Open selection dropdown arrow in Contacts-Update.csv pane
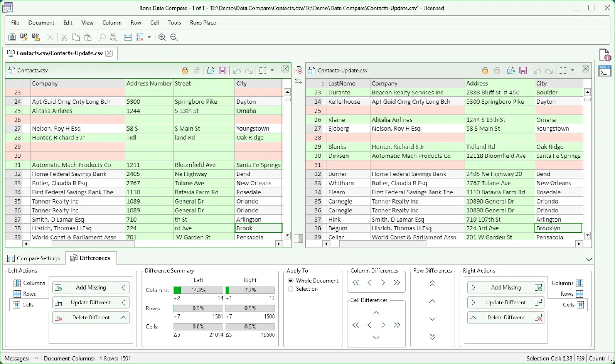Screen dimensions: 615x364 pyautogui.click(x=572, y=70)
